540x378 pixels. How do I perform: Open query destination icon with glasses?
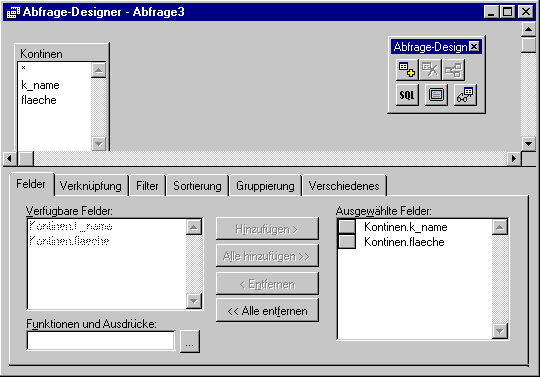coord(465,95)
